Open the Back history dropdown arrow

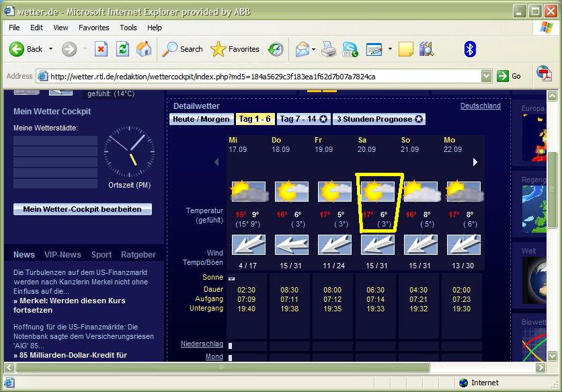50,49
